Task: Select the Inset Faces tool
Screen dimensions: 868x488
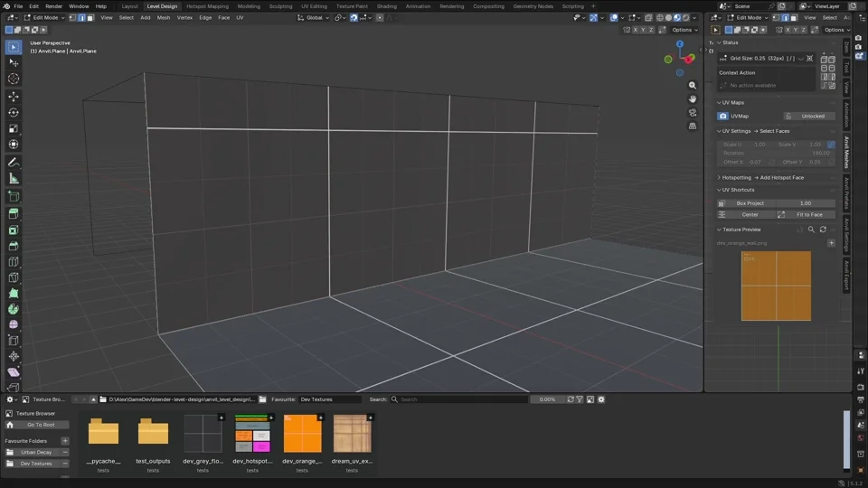Action: 14,230
